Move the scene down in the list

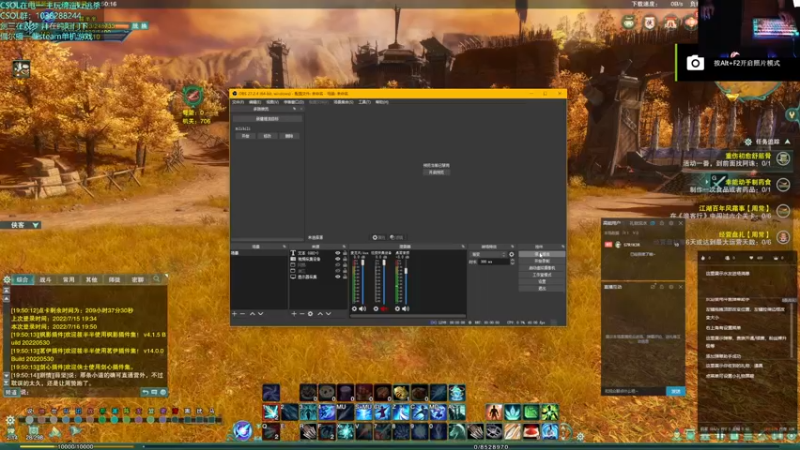(260, 313)
